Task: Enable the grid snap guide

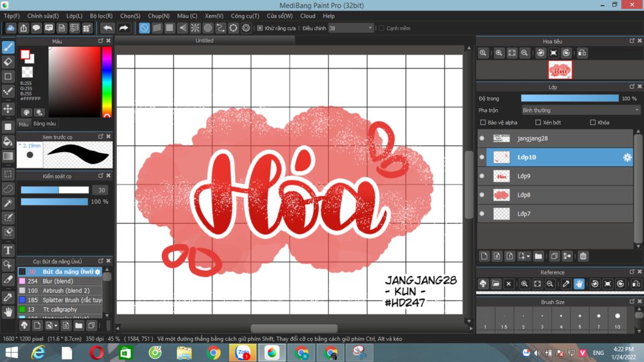Action: [170, 28]
